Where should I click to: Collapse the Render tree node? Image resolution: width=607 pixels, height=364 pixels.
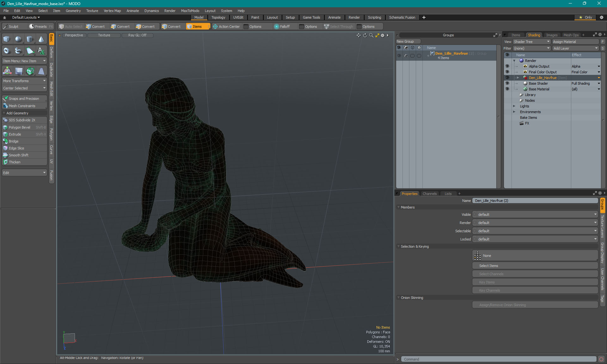click(x=514, y=61)
